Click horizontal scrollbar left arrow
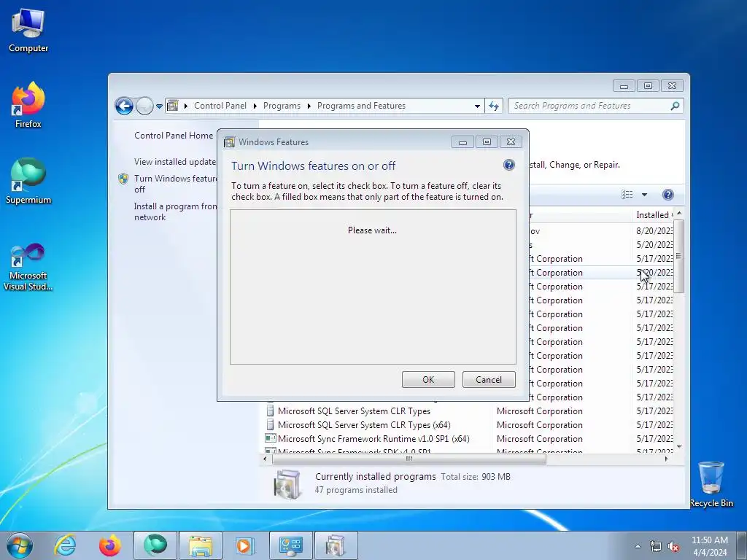This screenshot has height=560, width=747. [265, 459]
